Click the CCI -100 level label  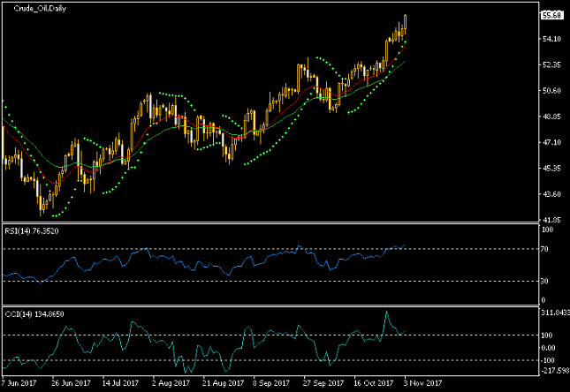548,360
